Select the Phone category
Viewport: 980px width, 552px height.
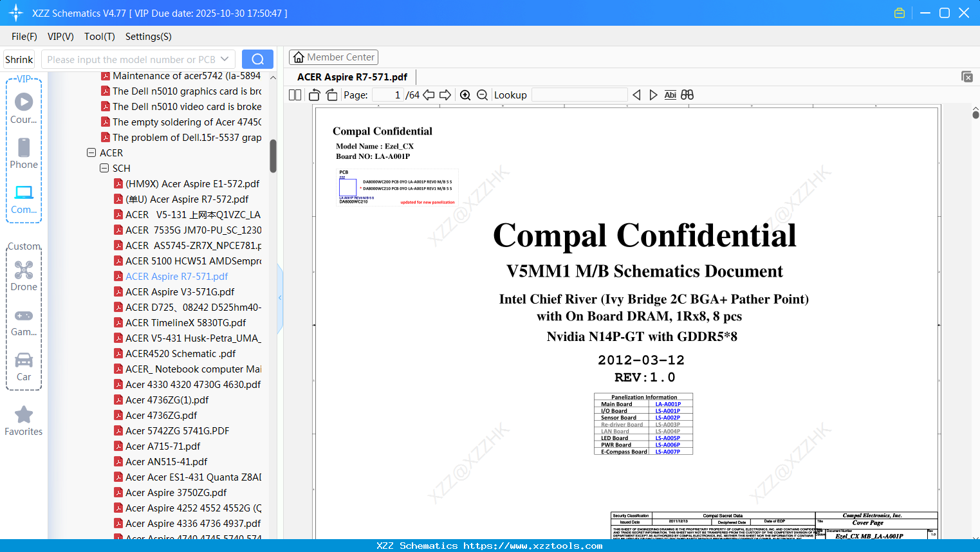click(24, 154)
